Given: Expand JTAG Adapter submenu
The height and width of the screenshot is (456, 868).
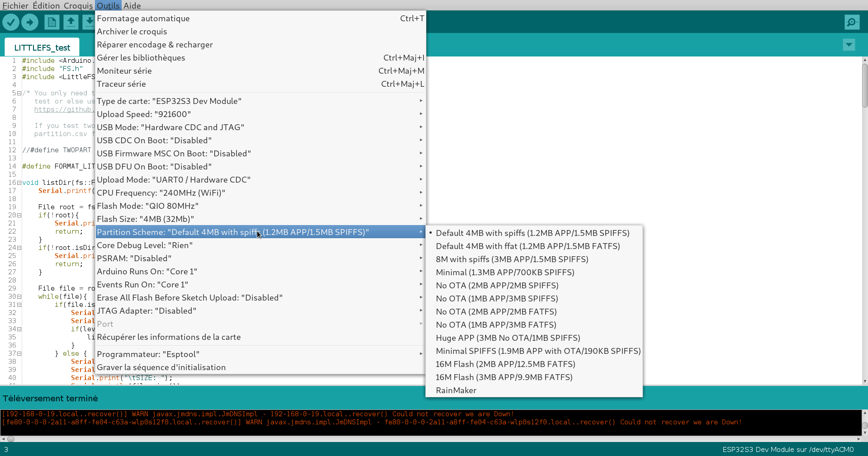Looking at the screenshot, I should (260, 311).
